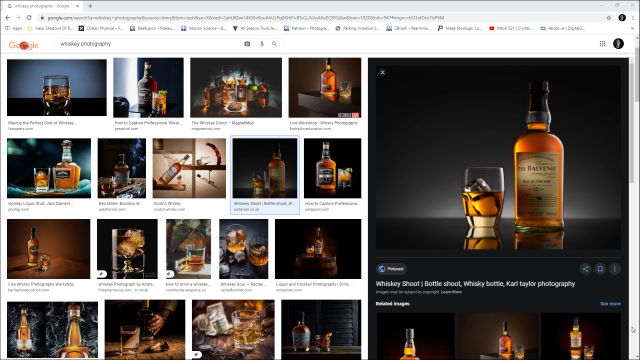Screen dimensions: 640x360
Task: Open the Halo Shadows bookmark
Action: click(49, 28)
